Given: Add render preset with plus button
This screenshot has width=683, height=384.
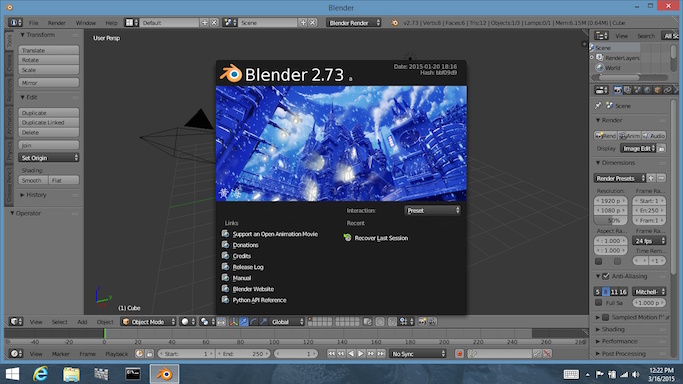Looking at the screenshot, I should tap(651, 178).
